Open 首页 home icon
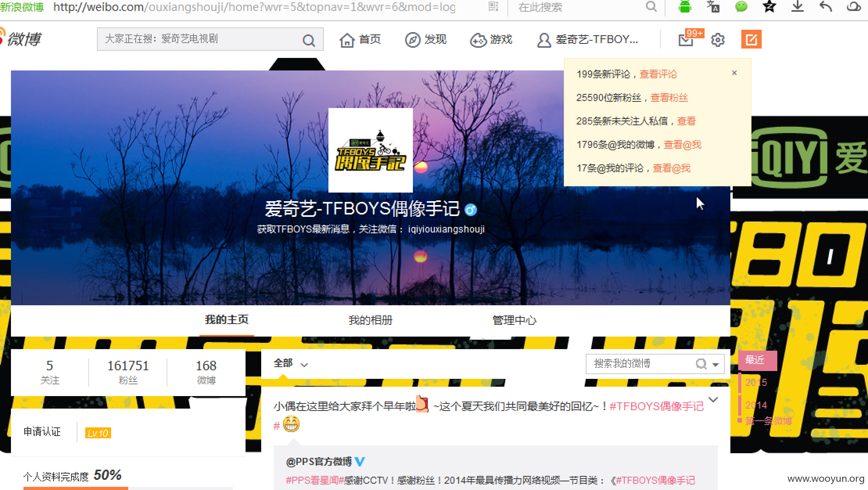 pyautogui.click(x=347, y=40)
